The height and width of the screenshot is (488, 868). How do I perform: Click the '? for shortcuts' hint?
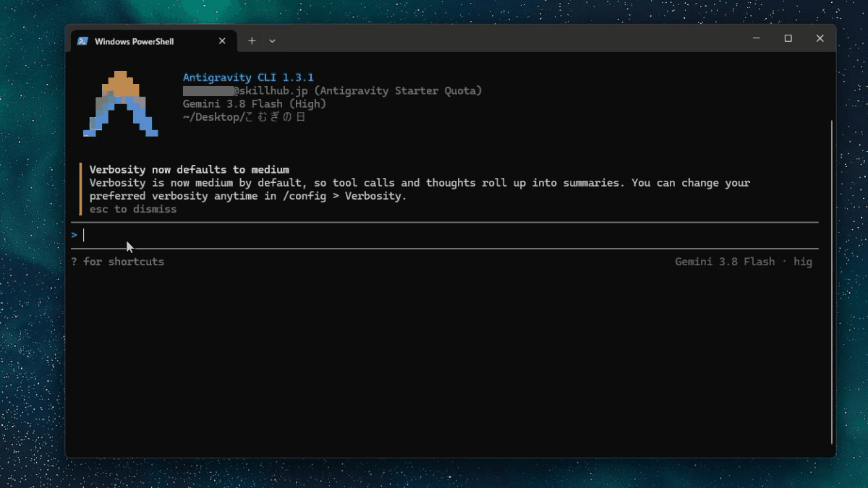(x=118, y=262)
